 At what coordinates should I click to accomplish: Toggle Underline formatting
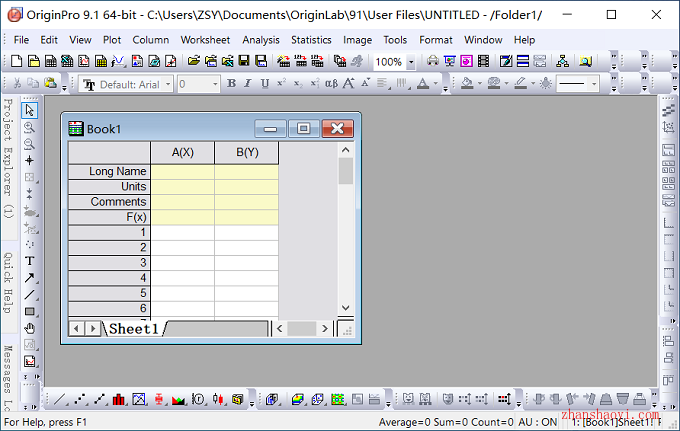tap(265, 83)
